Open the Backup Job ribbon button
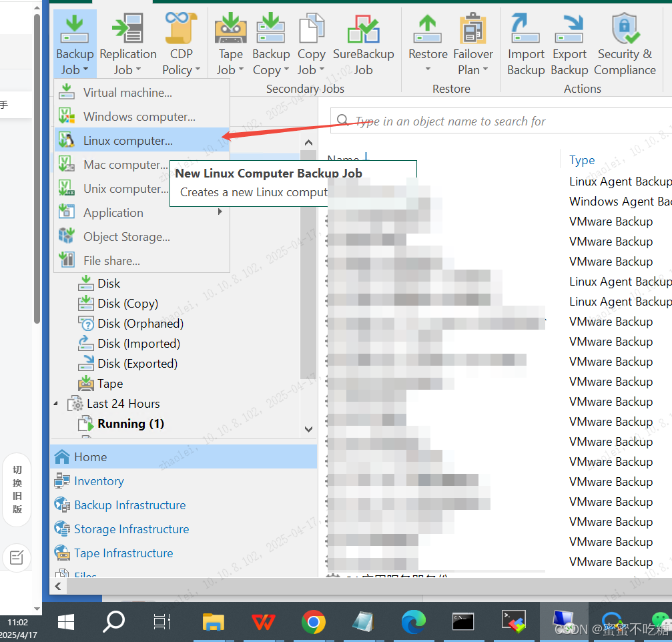This screenshot has height=642, width=672. coord(75,44)
